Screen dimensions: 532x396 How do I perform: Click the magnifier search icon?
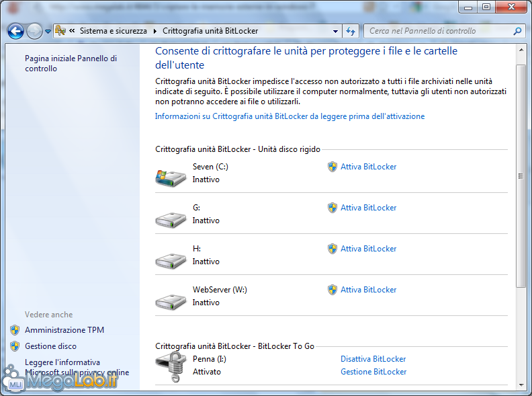[517, 31]
